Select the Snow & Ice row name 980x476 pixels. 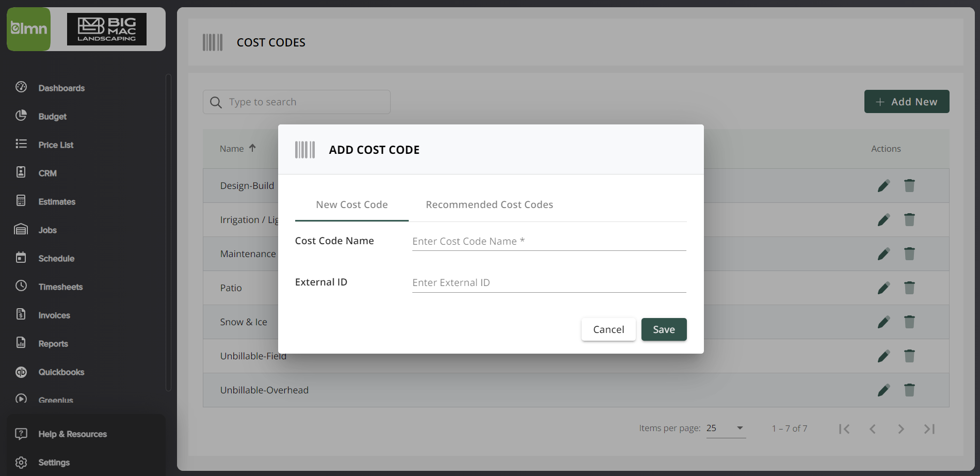coord(244,322)
